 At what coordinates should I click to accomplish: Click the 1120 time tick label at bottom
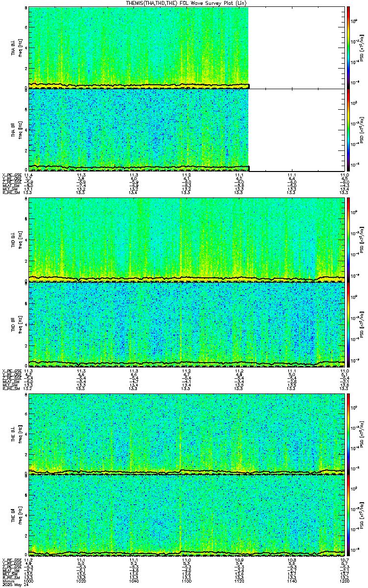click(239, 582)
